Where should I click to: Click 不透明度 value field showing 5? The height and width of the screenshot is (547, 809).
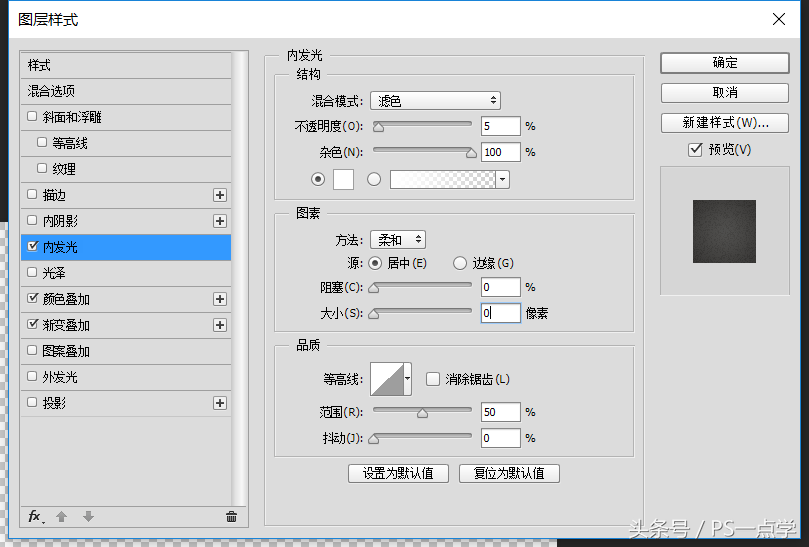click(500, 126)
